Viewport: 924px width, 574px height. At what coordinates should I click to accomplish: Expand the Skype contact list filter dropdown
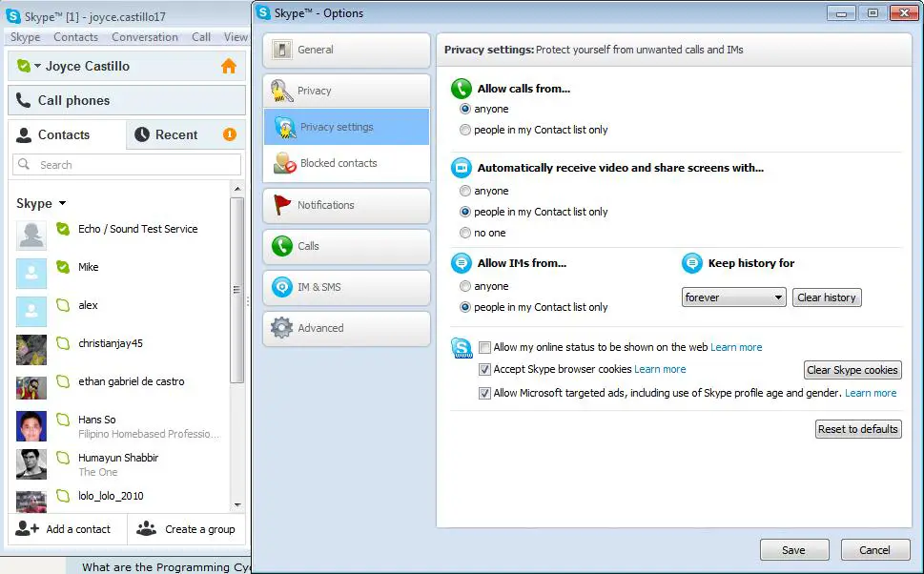(63, 203)
